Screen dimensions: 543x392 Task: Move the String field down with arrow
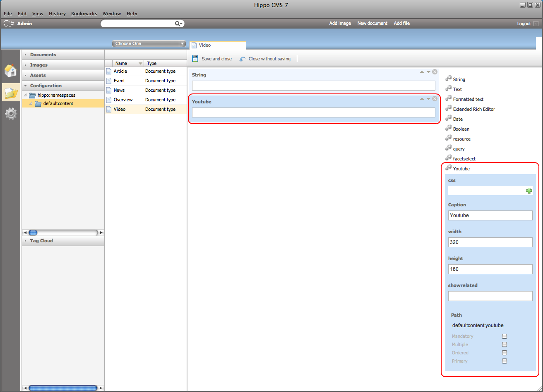428,72
